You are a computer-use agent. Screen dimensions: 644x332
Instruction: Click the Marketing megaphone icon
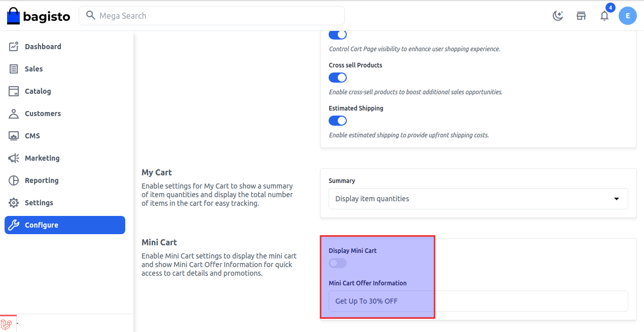14,158
